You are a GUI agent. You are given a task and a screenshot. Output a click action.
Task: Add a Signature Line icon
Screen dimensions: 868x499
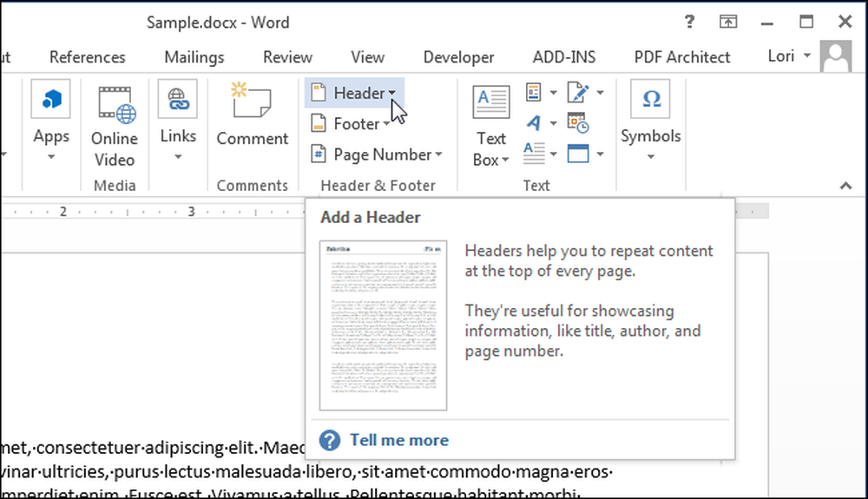pyautogui.click(x=578, y=92)
